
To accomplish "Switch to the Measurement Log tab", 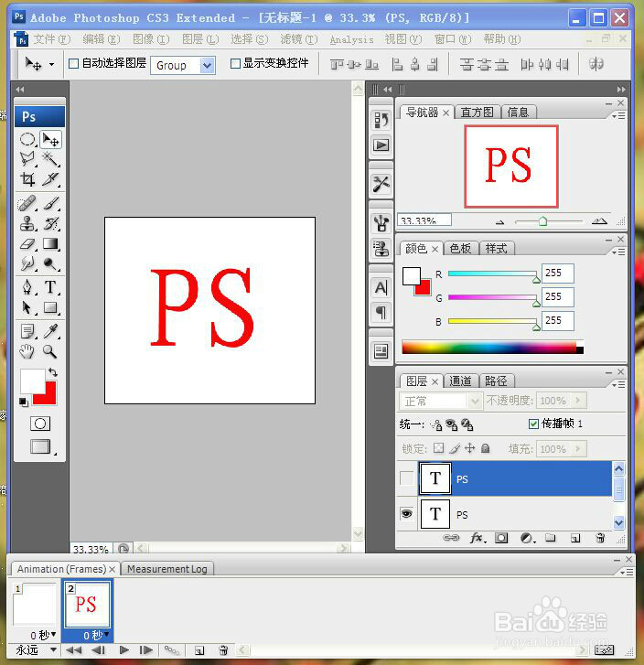I will (x=167, y=569).
